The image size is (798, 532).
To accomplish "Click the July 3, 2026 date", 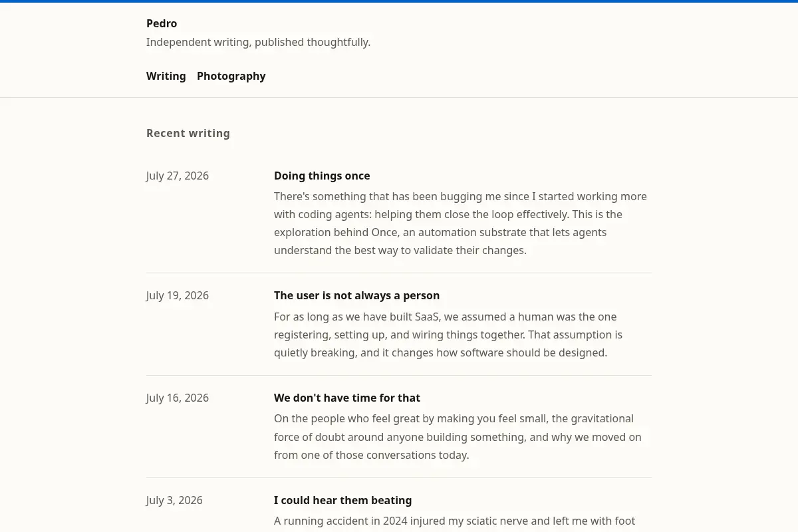I will tap(174, 500).
